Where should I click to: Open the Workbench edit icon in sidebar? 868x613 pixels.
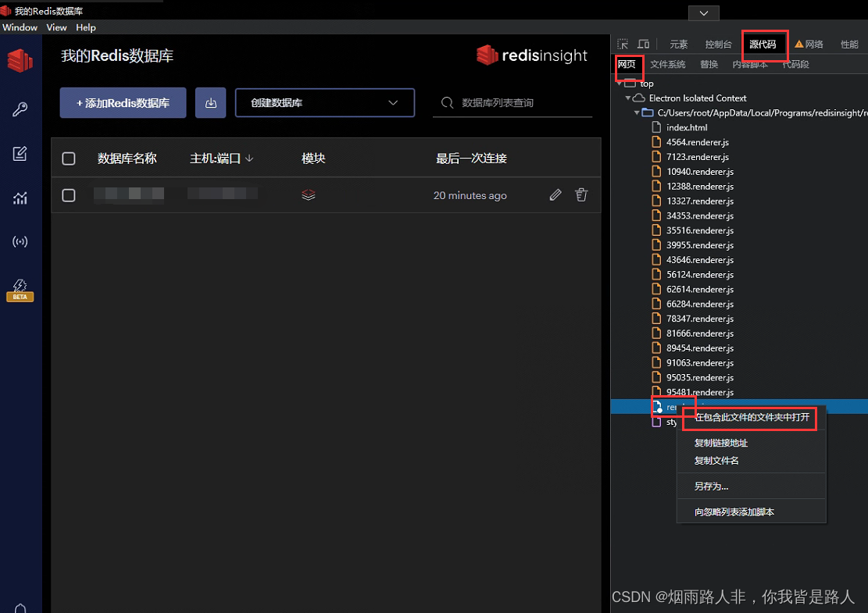(x=20, y=153)
